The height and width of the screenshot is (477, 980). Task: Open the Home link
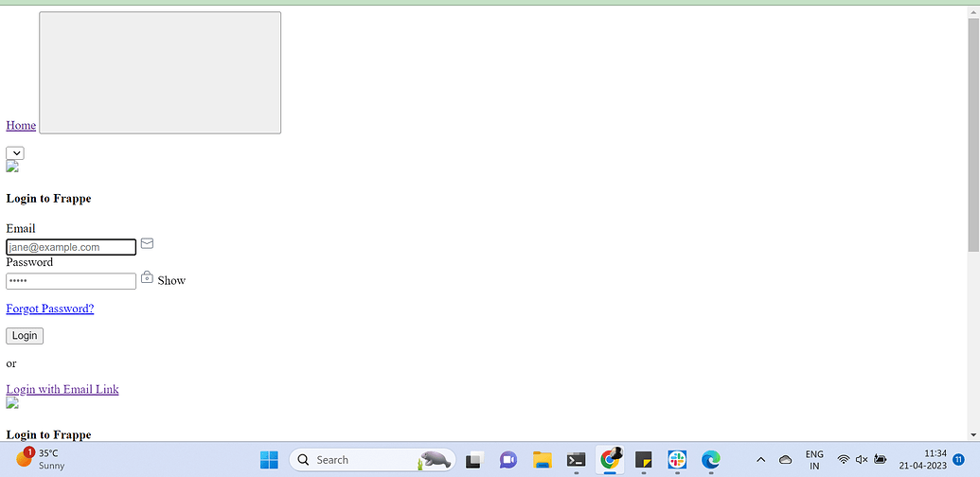21,126
